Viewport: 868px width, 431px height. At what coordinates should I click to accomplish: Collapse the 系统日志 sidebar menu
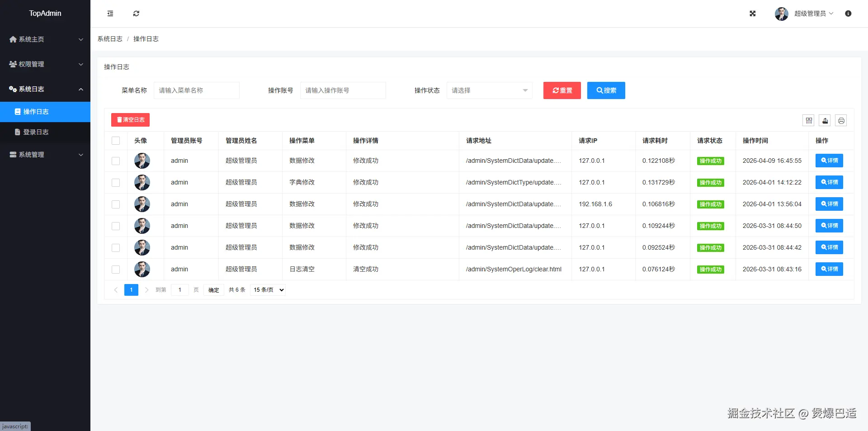(45, 89)
